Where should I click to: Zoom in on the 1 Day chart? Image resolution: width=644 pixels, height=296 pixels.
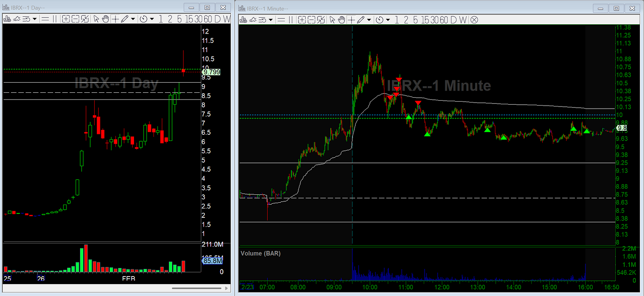[x=66, y=19]
